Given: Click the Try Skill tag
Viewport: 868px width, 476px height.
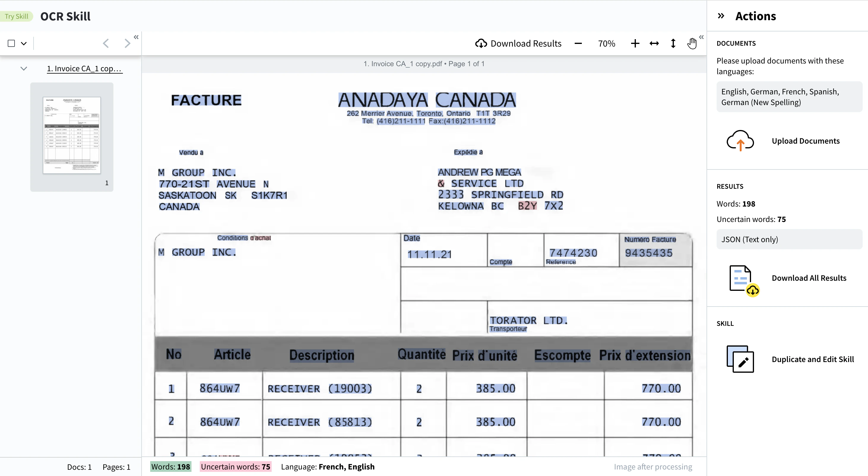Looking at the screenshot, I should coord(16,16).
